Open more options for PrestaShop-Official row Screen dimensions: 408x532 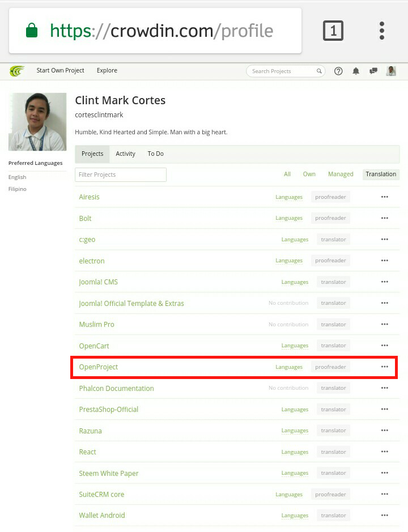pyautogui.click(x=384, y=409)
